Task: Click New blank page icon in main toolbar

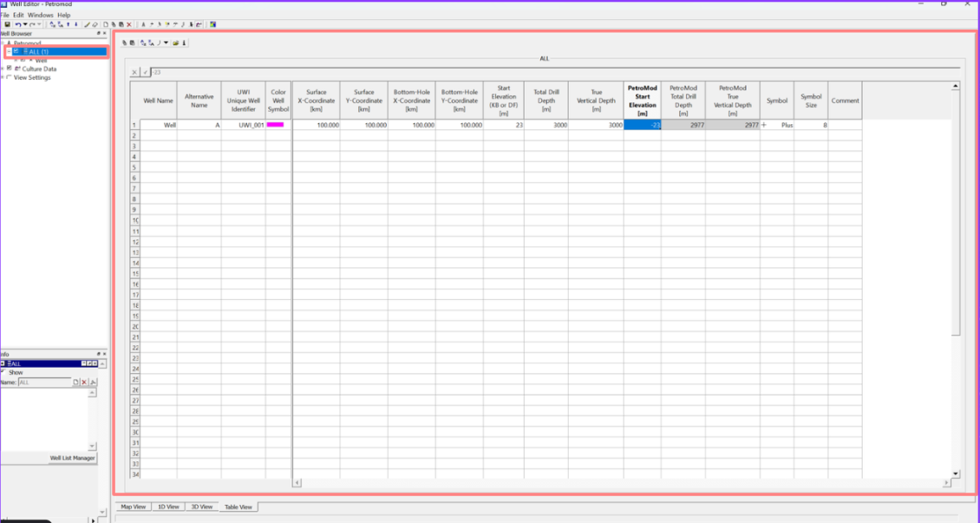Action: [106, 24]
